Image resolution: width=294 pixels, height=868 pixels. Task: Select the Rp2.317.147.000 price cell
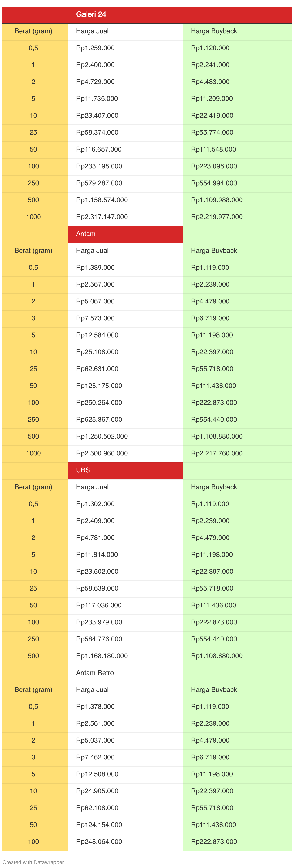[102, 217]
